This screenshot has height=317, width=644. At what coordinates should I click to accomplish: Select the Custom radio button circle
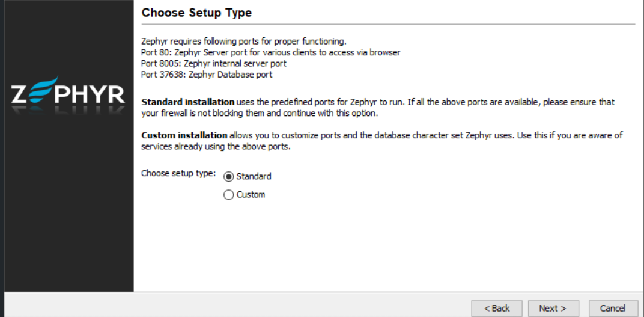[228, 195]
